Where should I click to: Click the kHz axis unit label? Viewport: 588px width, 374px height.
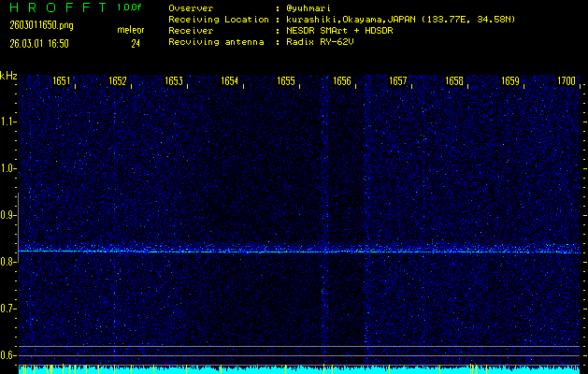pos(8,76)
